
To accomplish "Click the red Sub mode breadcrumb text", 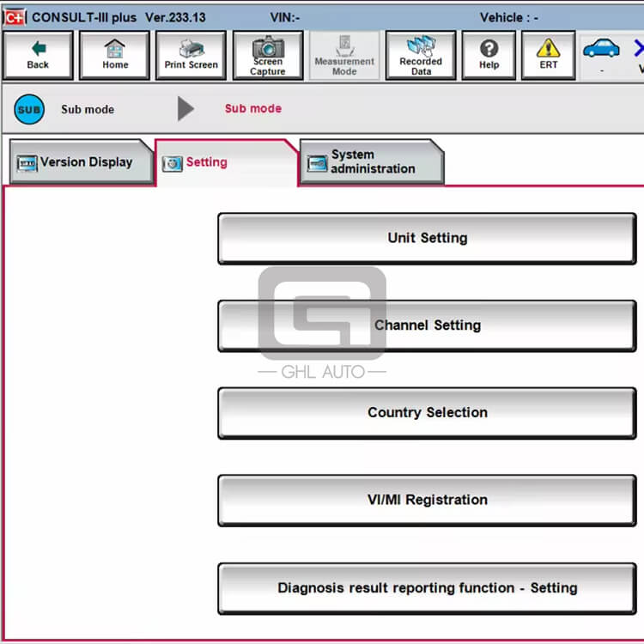I will click(x=253, y=108).
